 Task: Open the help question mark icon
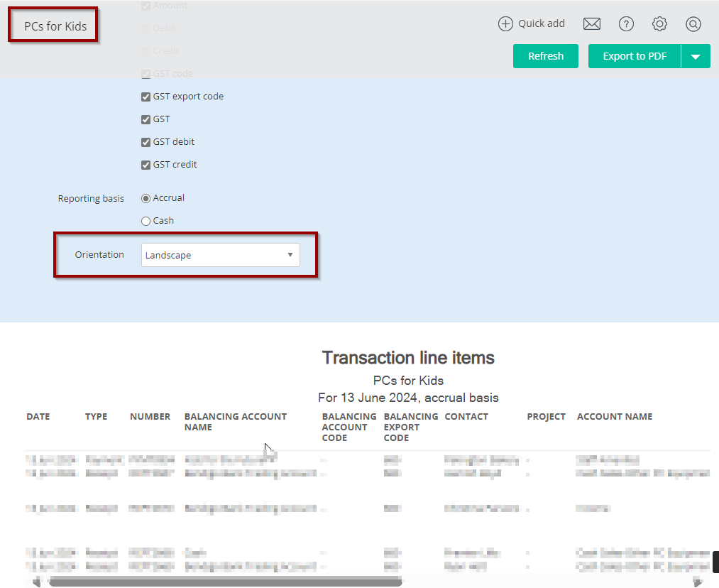tap(626, 24)
